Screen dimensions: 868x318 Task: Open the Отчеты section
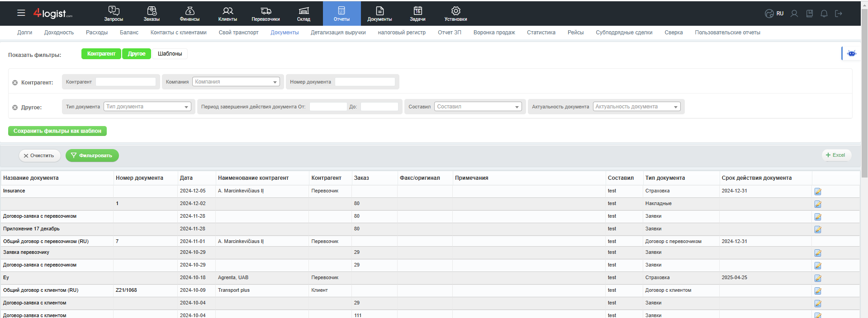tap(342, 14)
